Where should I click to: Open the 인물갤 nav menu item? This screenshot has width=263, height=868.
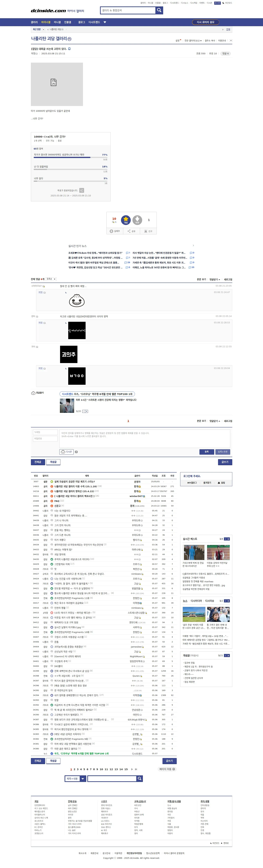pyautogui.click(x=68, y=22)
